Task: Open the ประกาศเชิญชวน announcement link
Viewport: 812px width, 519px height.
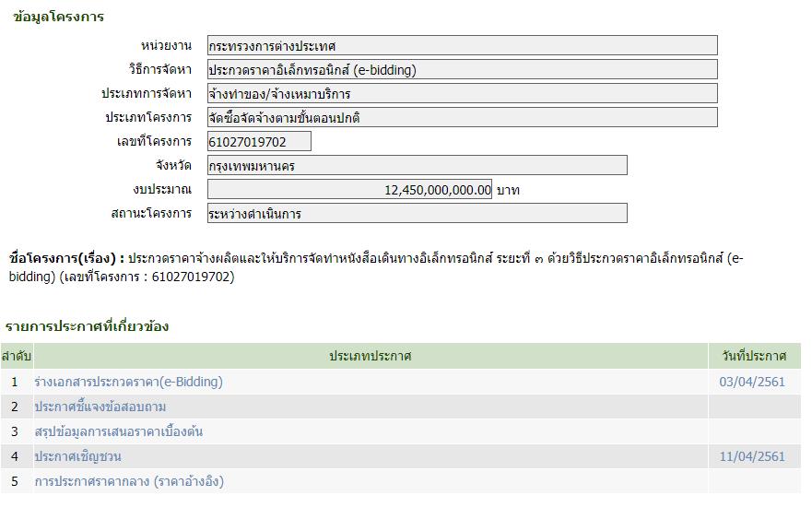Action: [x=77, y=456]
